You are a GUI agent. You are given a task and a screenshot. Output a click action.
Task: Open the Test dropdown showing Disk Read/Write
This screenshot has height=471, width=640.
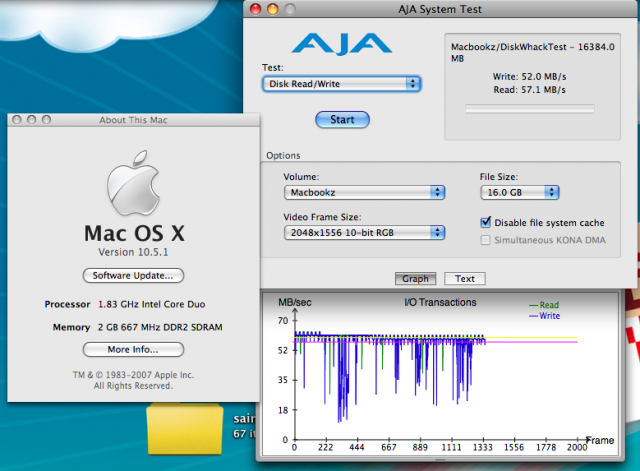(x=342, y=84)
